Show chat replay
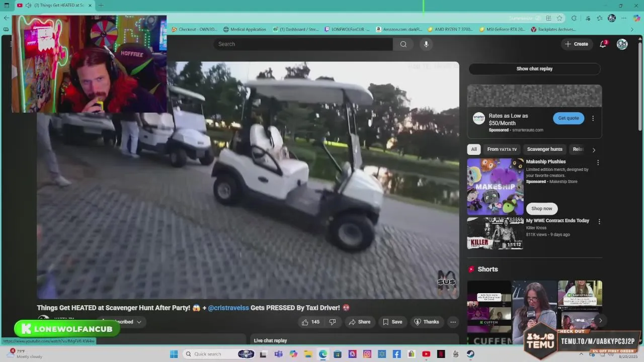 [534, 69]
